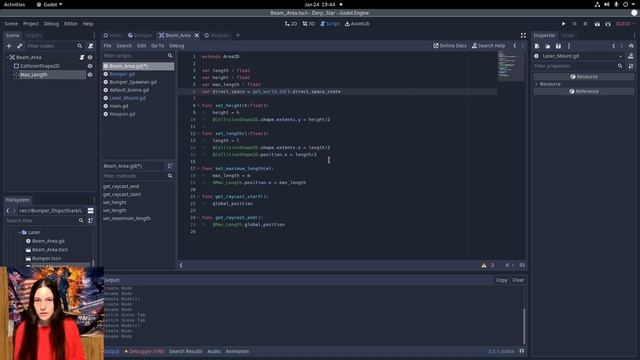The height and width of the screenshot is (360, 640).
Task: Click the script warnings icon
Action: coord(484,265)
